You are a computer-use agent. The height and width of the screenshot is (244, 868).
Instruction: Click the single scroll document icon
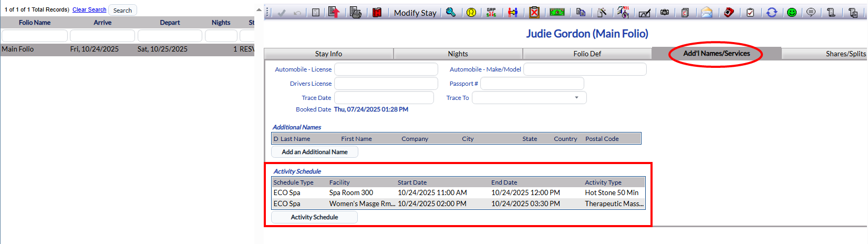(831, 12)
